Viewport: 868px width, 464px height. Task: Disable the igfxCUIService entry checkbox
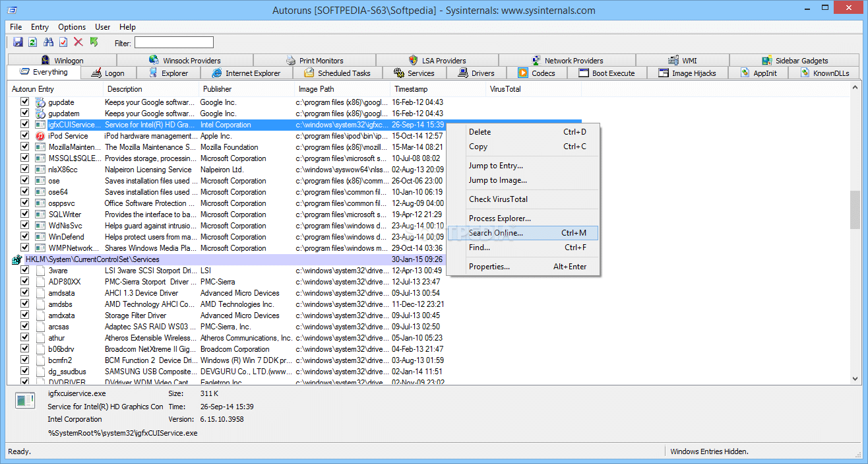(x=24, y=125)
